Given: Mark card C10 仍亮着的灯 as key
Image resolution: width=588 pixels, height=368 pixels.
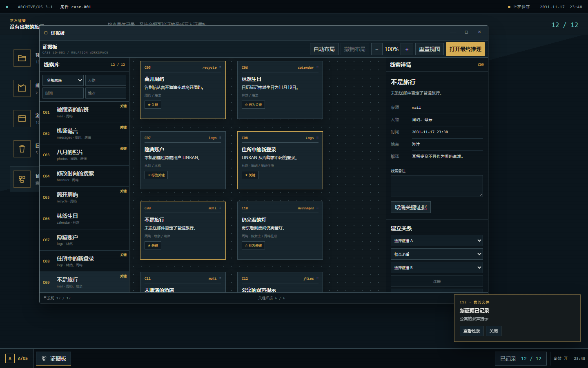Looking at the screenshot, I should pyautogui.click(x=253, y=245).
